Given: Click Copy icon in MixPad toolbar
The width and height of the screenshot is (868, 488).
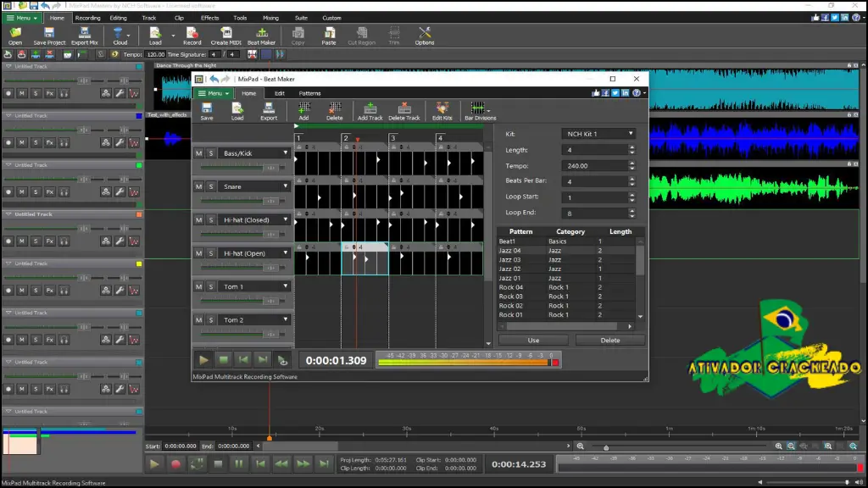Looking at the screenshot, I should pyautogui.click(x=298, y=36).
